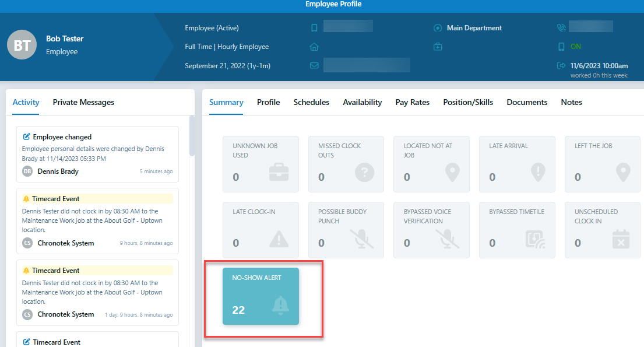Click the calendar icon on Unscheduled Clock In
644x347 pixels.
(621, 239)
